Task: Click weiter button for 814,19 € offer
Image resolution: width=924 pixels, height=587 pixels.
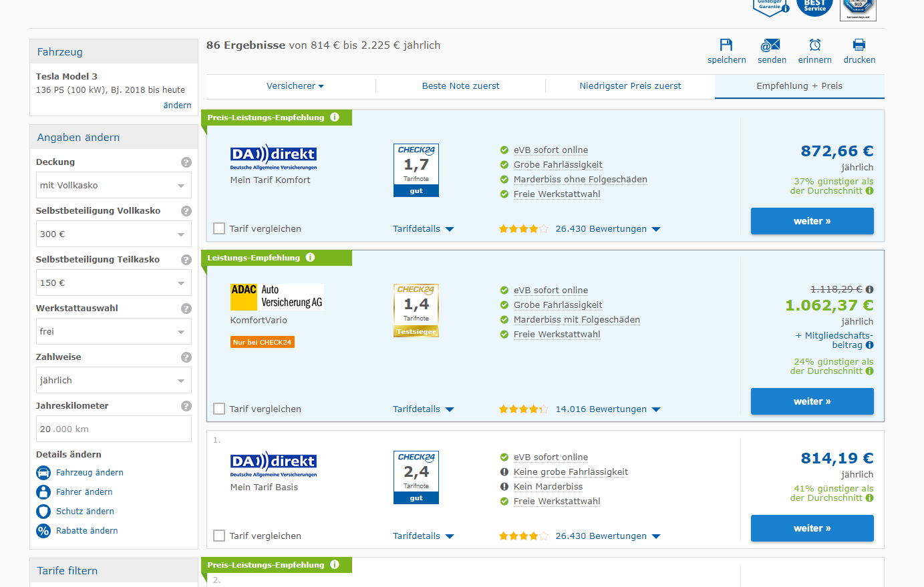Action: point(812,528)
